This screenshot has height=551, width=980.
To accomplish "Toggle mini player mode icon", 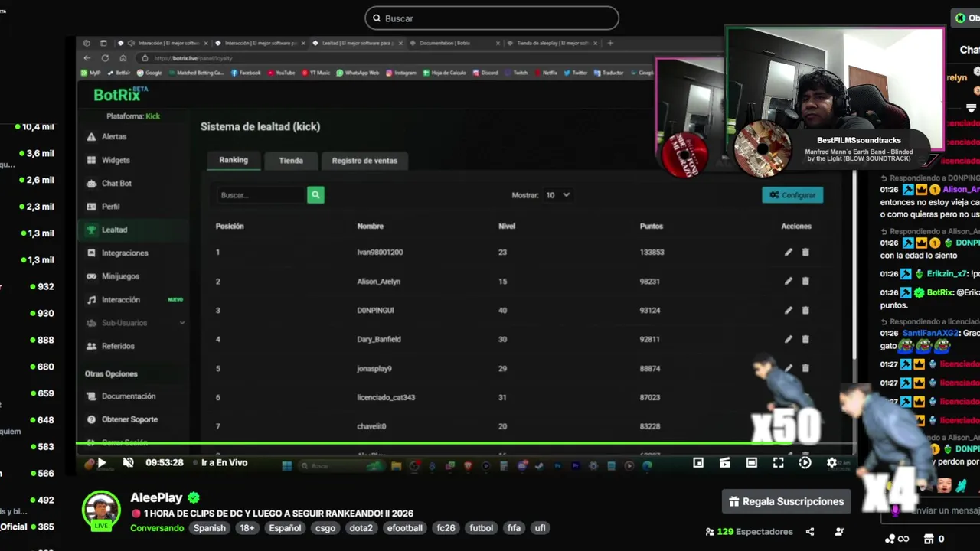I will [x=698, y=463].
